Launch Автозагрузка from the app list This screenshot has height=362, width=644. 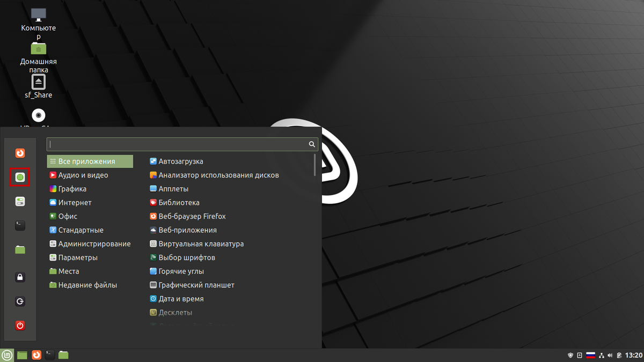pyautogui.click(x=230, y=161)
